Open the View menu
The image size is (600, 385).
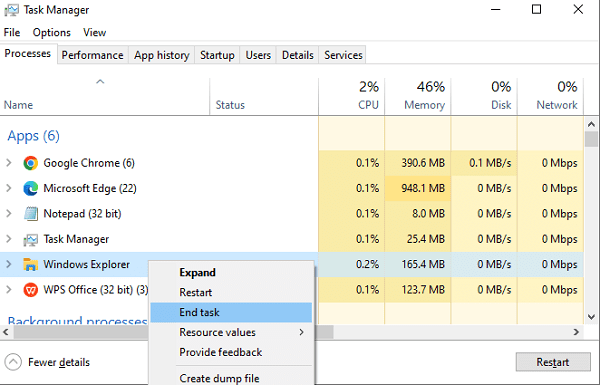(95, 33)
